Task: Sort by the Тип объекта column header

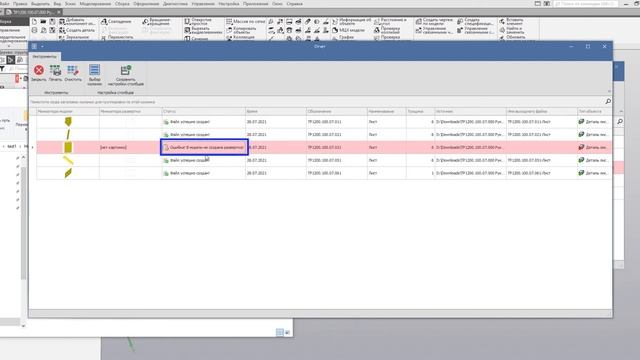Action: pyautogui.click(x=594, y=111)
